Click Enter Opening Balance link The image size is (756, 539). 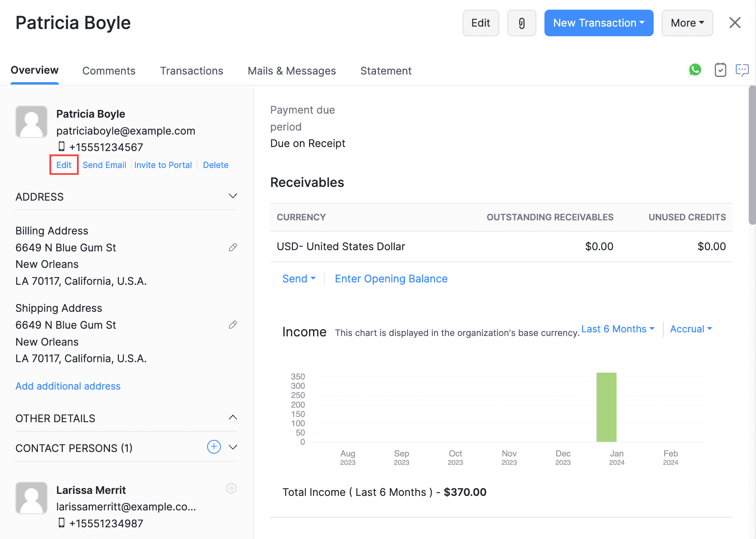(x=391, y=279)
